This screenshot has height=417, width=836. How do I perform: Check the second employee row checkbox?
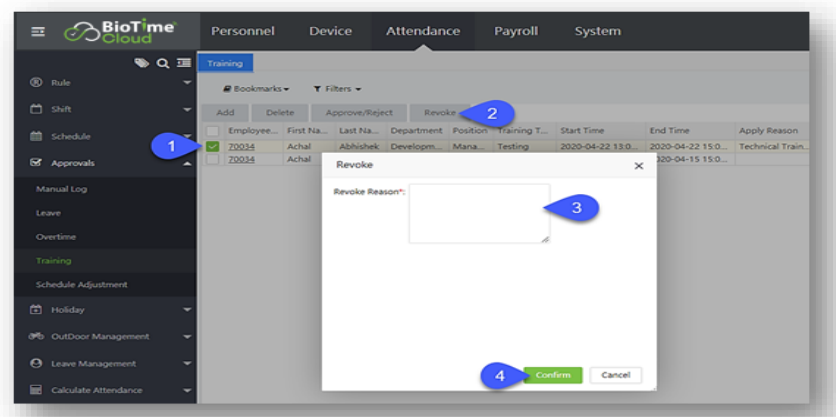[212, 159]
